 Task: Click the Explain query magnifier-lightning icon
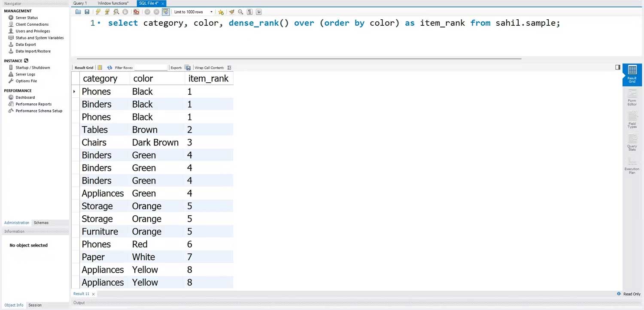(x=116, y=12)
